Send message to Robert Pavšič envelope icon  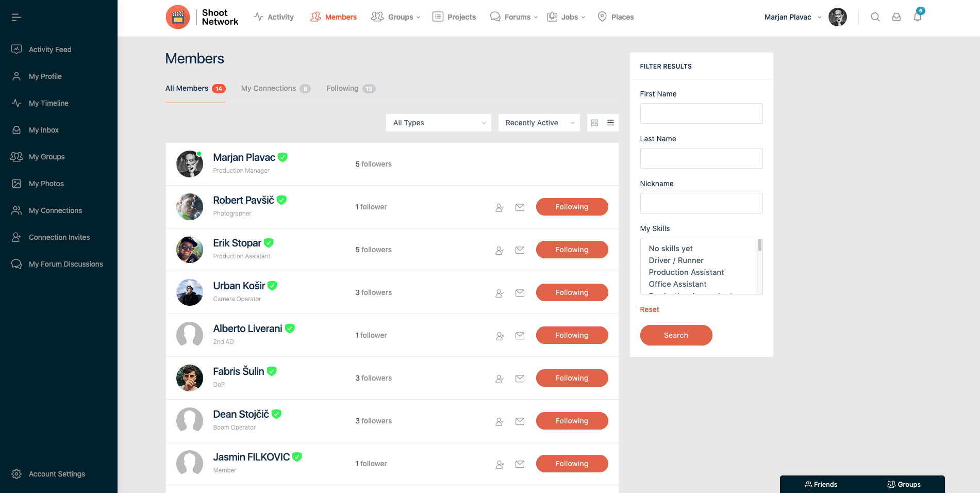click(520, 207)
